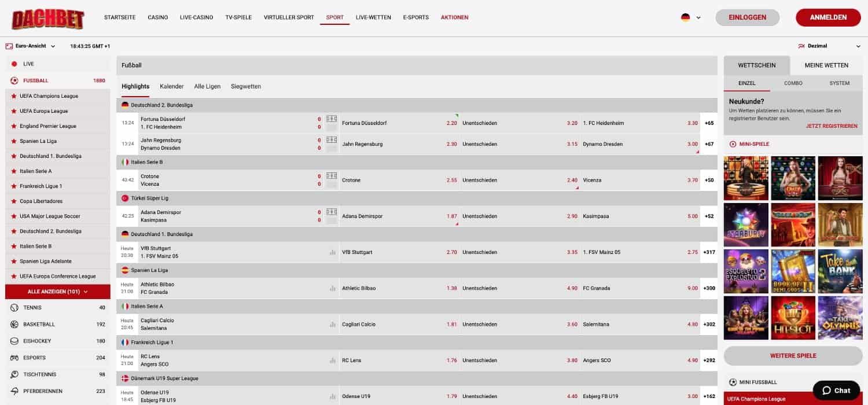Open the German flag language dropdown
Viewport: 868px width, 405px height.
click(x=690, y=17)
